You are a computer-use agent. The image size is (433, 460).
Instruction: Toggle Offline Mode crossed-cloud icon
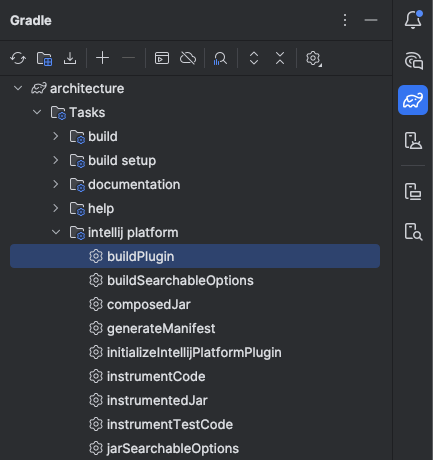pyautogui.click(x=188, y=58)
